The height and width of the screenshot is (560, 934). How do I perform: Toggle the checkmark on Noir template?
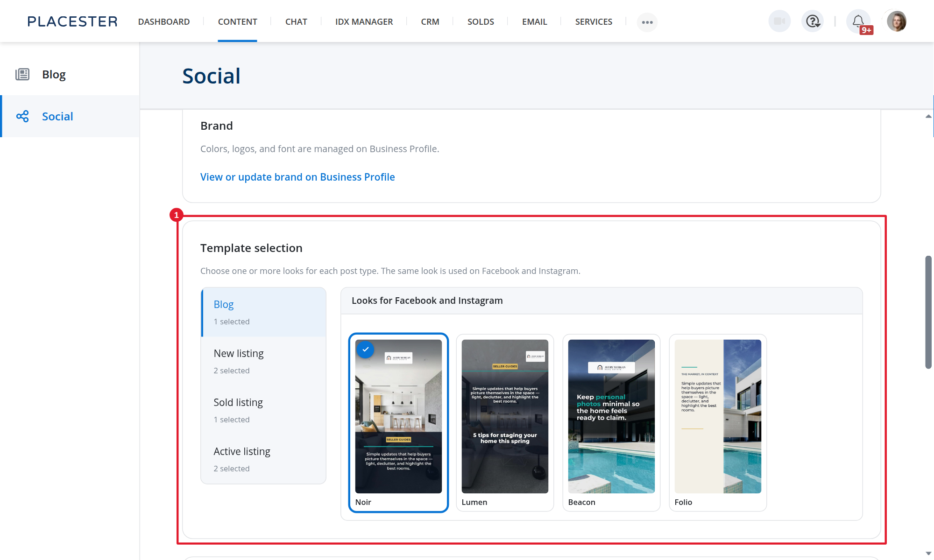pos(366,349)
